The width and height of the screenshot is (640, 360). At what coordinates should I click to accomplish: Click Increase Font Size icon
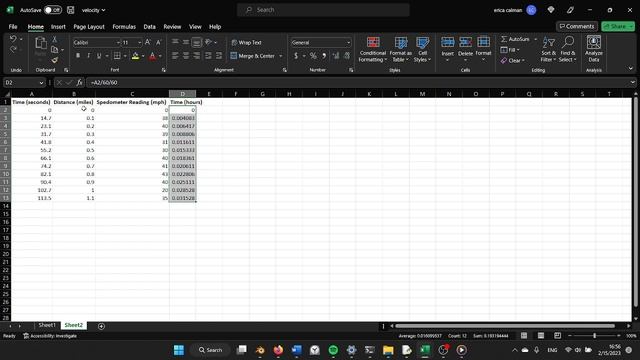tap(148, 42)
